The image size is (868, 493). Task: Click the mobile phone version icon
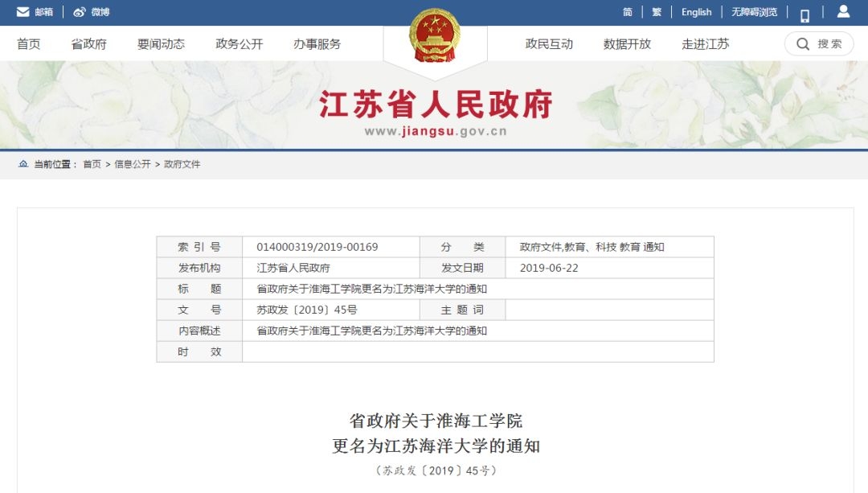coord(805,15)
